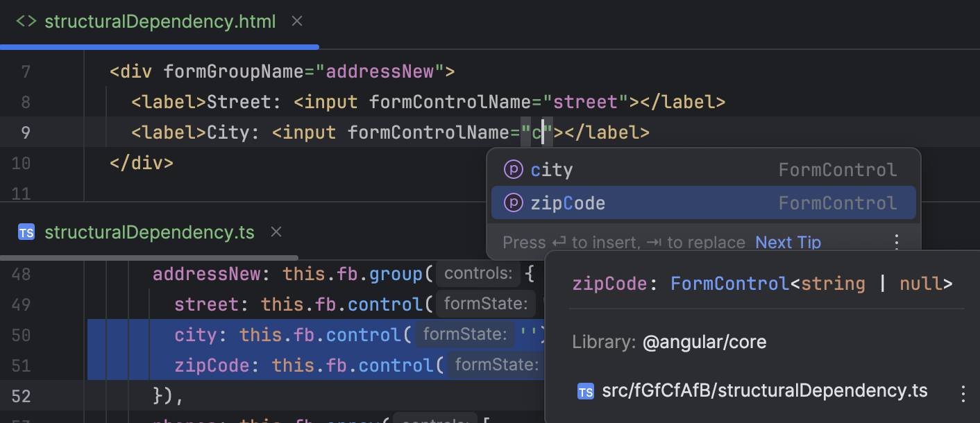The height and width of the screenshot is (423, 980).
Task: Click the TypeScript icon in the documentation popup
Action: pyautogui.click(x=586, y=391)
